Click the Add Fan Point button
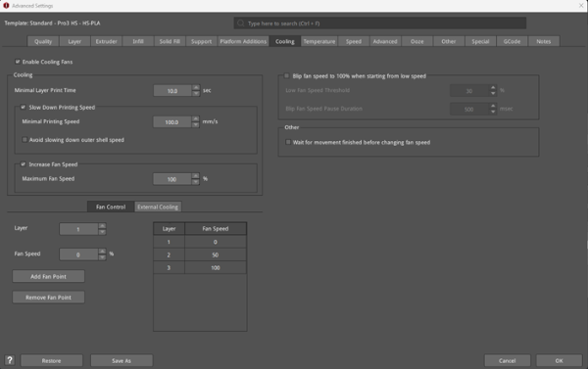The image size is (588, 369). tap(48, 276)
